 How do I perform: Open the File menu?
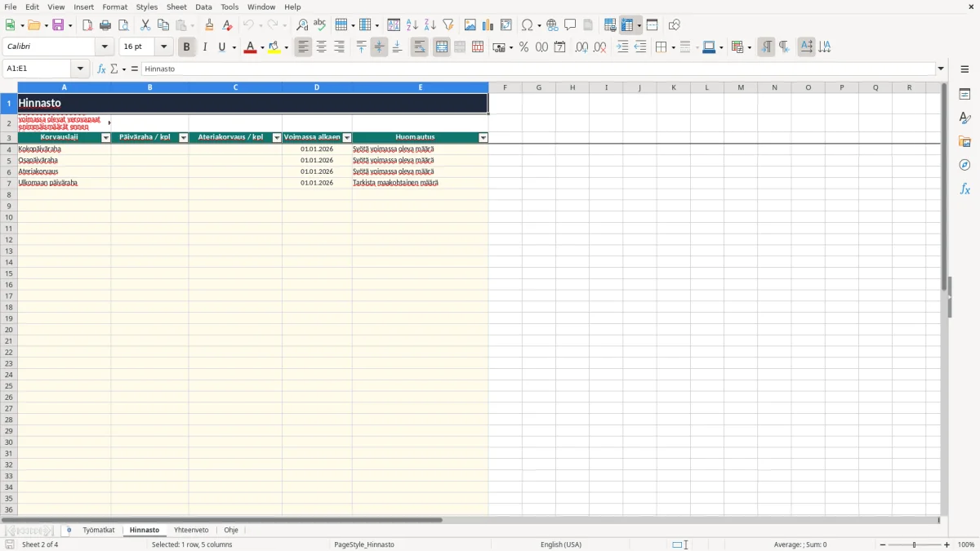coord(10,7)
